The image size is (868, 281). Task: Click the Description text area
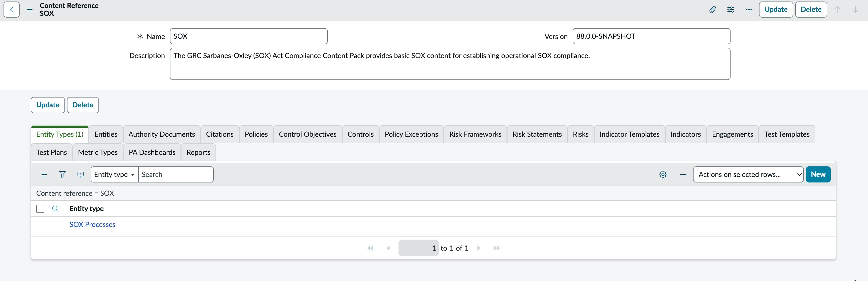pos(450,64)
